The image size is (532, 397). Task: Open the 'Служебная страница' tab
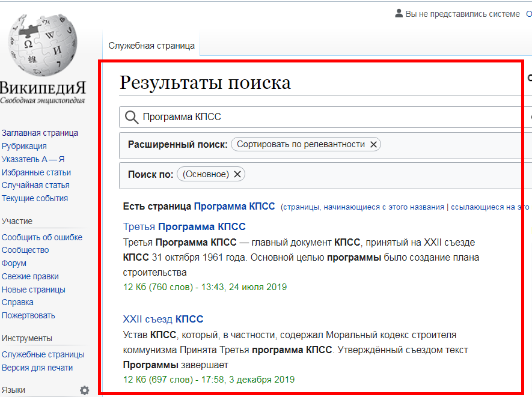click(x=151, y=46)
